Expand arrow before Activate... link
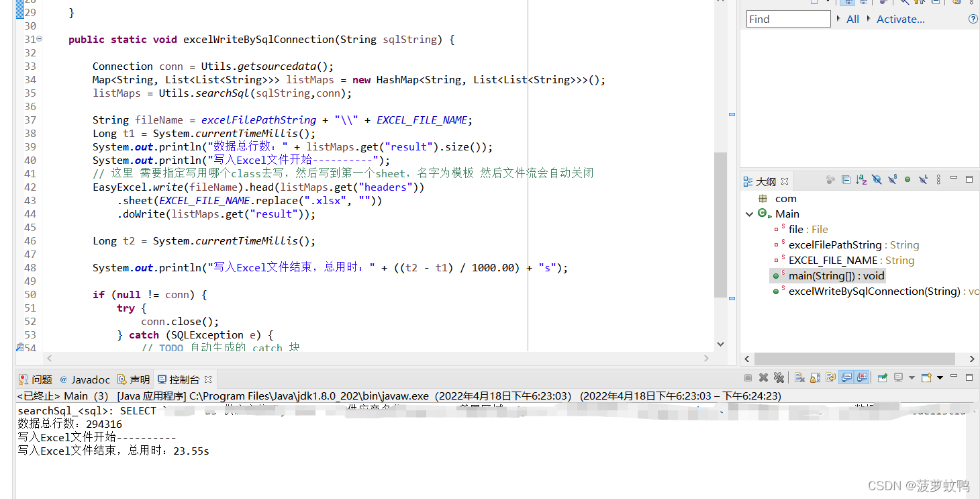 tap(869, 19)
